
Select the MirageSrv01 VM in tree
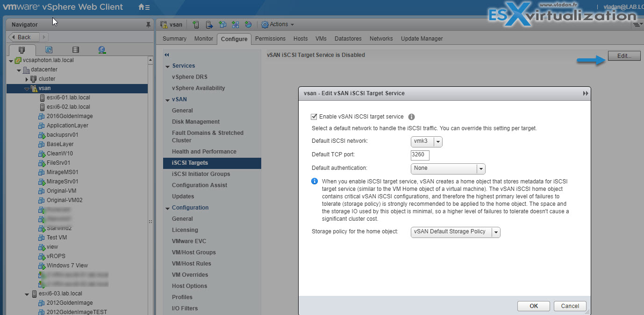pos(63,182)
